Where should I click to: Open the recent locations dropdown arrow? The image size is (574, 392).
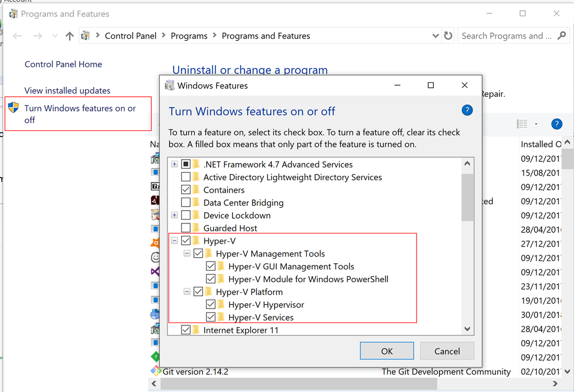(x=55, y=36)
